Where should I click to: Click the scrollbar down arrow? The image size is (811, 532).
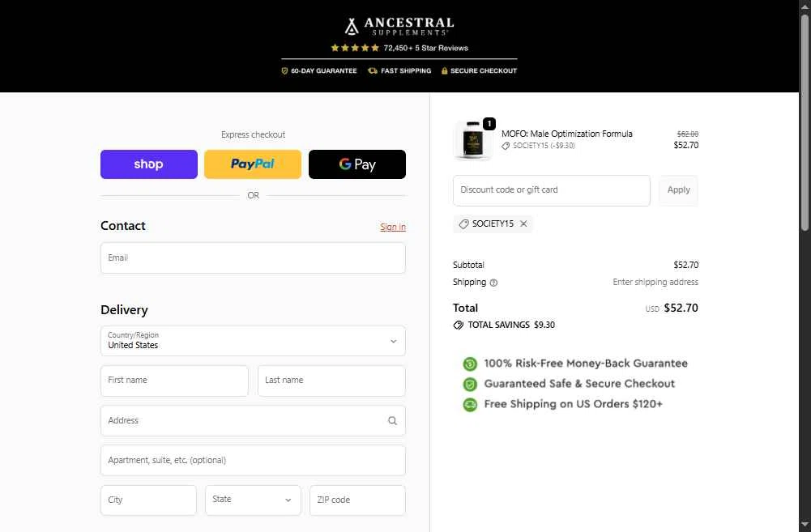805,525
